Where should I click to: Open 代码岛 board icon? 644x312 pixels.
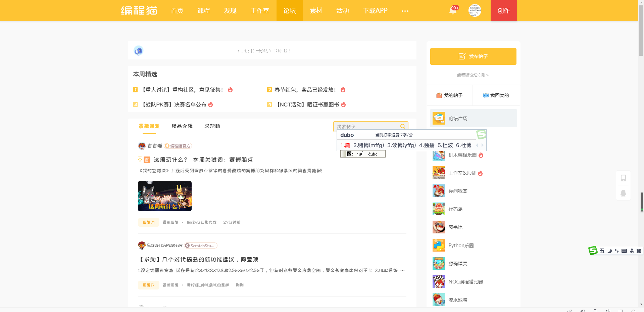(439, 209)
